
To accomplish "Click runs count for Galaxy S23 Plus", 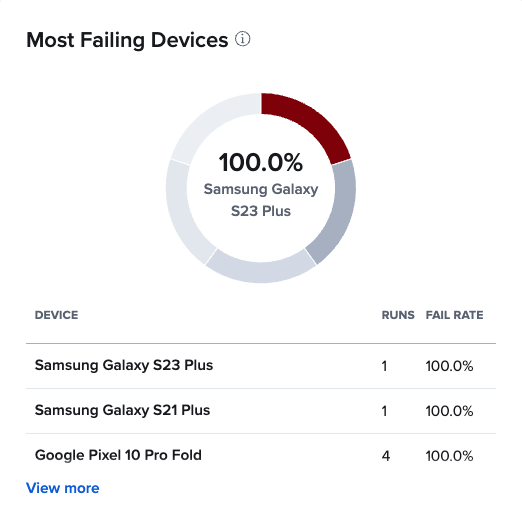I will pyautogui.click(x=384, y=366).
